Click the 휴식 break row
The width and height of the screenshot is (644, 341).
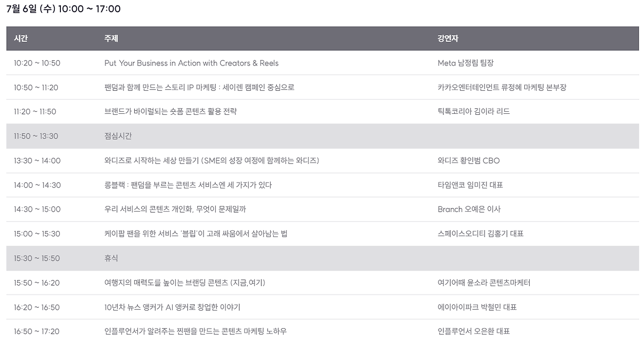pos(322,258)
